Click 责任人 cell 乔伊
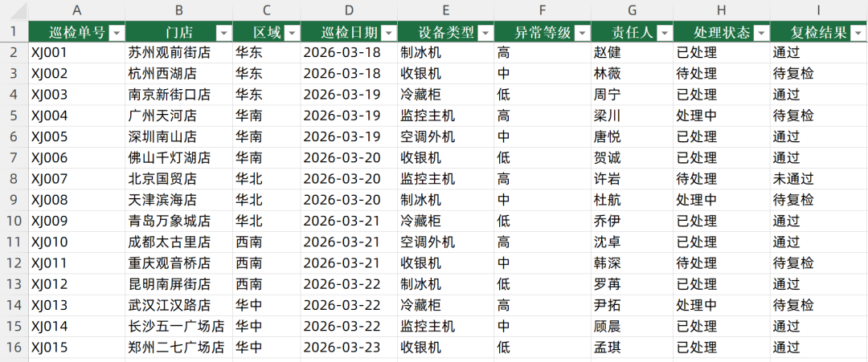The height and width of the screenshot is (362, 868). click(633, 221)
